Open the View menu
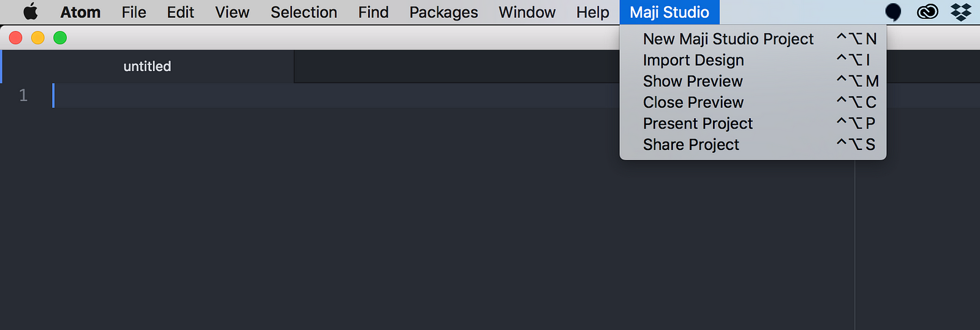 [x=232, y=12]
